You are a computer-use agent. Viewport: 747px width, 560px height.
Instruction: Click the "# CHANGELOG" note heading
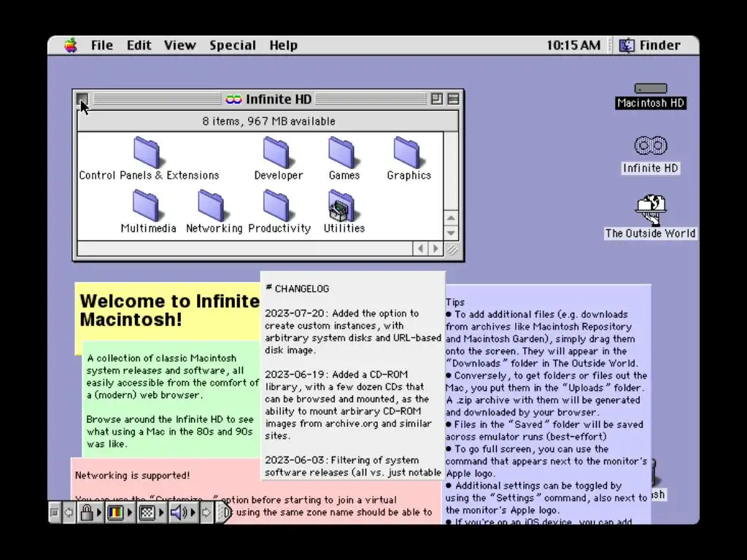click(x=298, y=289)
